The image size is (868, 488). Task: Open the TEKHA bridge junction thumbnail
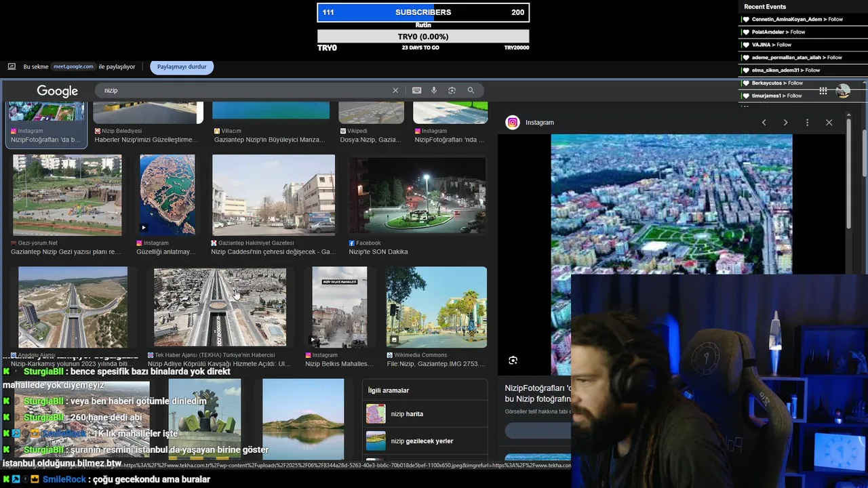(220, 307)
